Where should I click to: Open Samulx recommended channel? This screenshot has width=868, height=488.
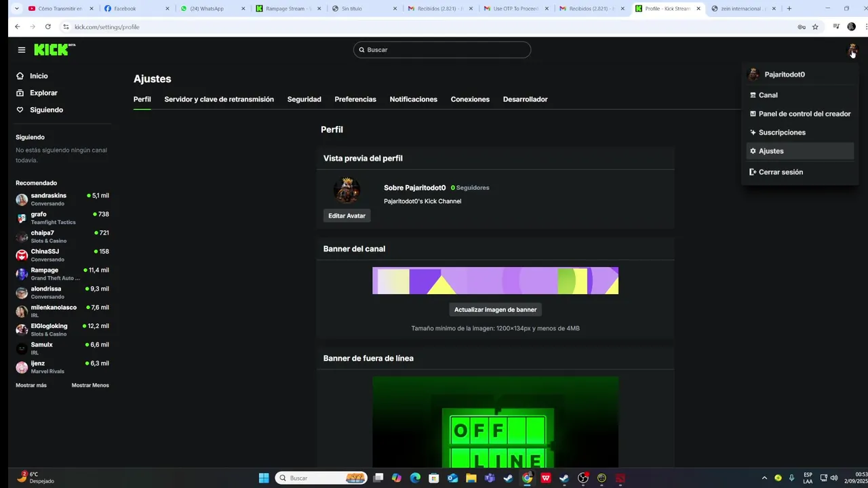point(62,348)
